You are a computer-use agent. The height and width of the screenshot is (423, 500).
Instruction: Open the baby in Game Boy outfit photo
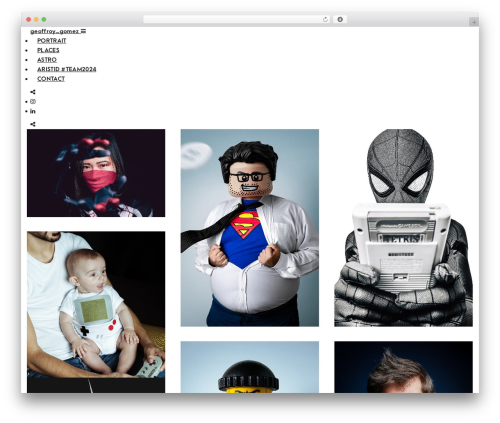96,305
